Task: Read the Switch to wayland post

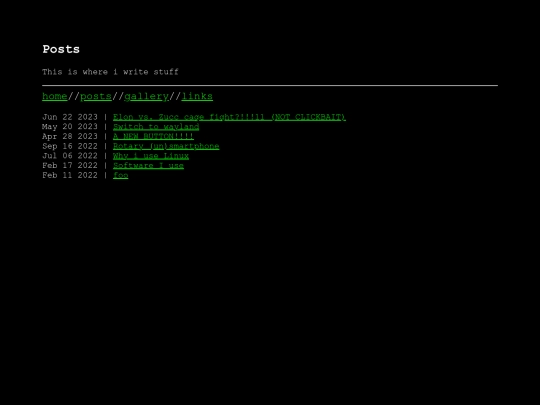Action: [x=156, y=127]
